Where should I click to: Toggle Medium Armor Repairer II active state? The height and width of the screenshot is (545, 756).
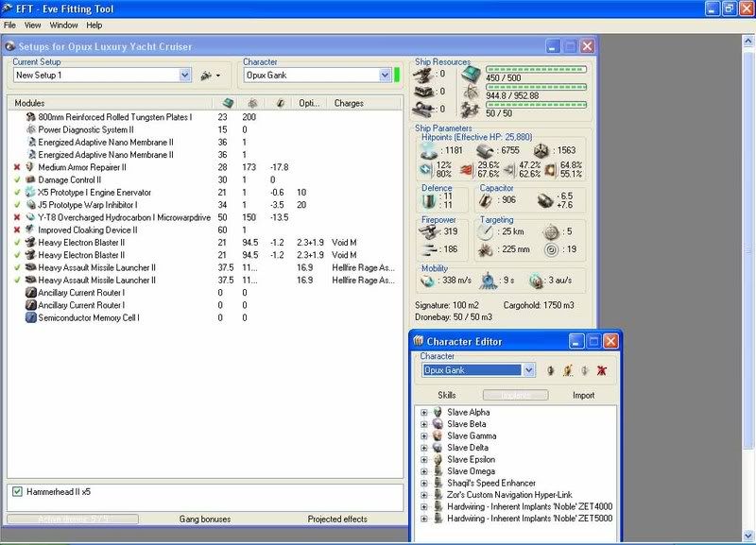17,167
